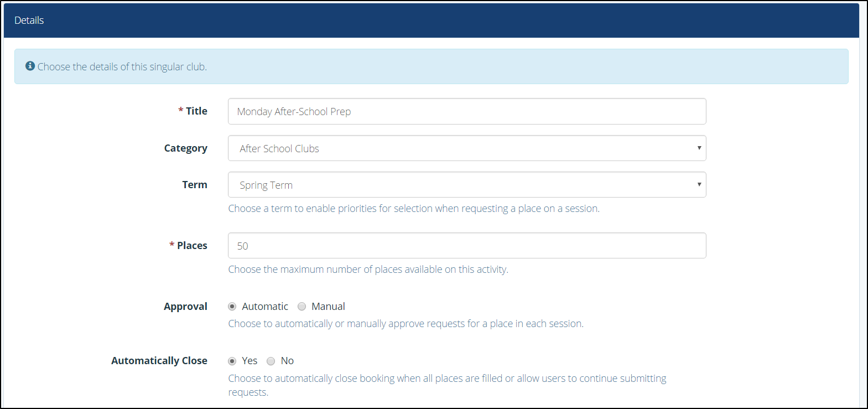Choose No for Automatically Close
The height and width of the screenshot is (409, 868).
[x=271, y=361]
